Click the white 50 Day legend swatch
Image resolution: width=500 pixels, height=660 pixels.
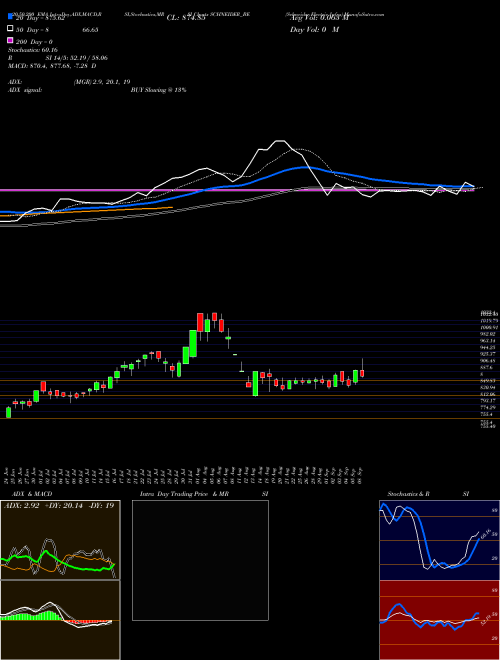[x=10, y=29]
